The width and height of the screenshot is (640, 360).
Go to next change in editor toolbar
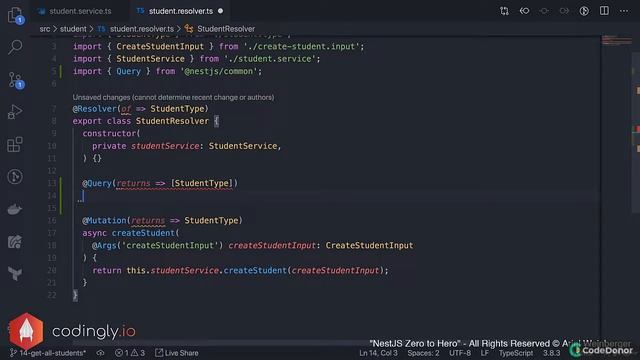pyautogui.click(x=564, y=11)
